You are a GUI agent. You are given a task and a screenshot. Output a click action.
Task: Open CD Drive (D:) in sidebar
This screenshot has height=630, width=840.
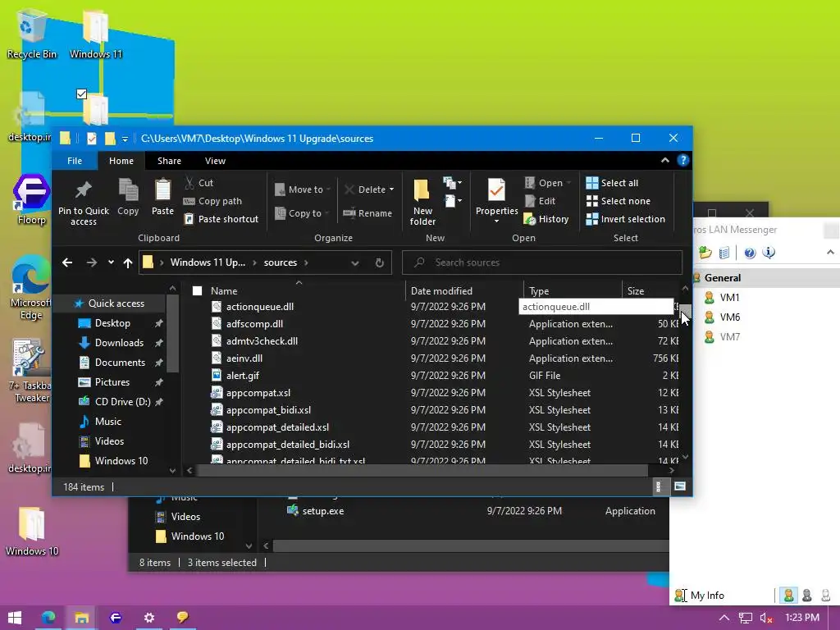tap(122, 402)
